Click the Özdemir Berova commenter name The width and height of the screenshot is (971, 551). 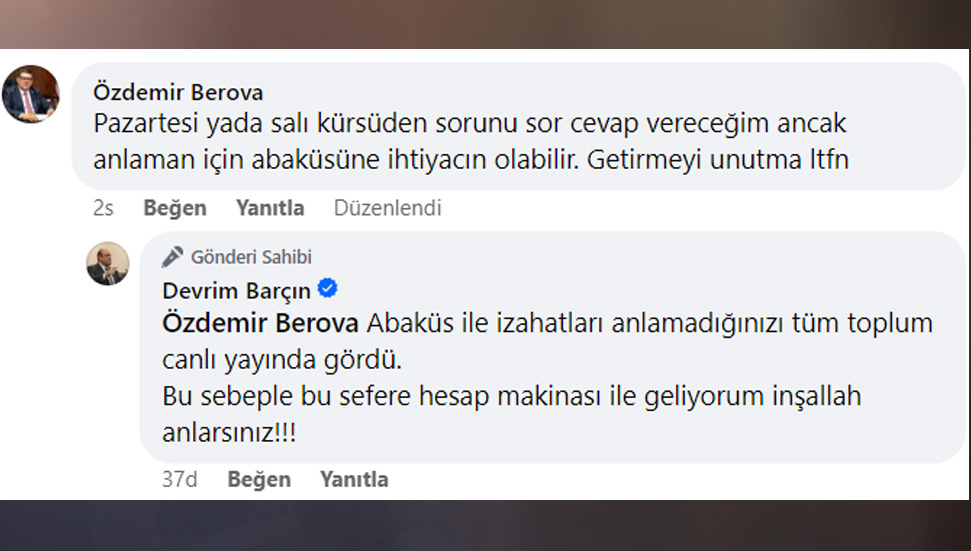click(178, 92)
